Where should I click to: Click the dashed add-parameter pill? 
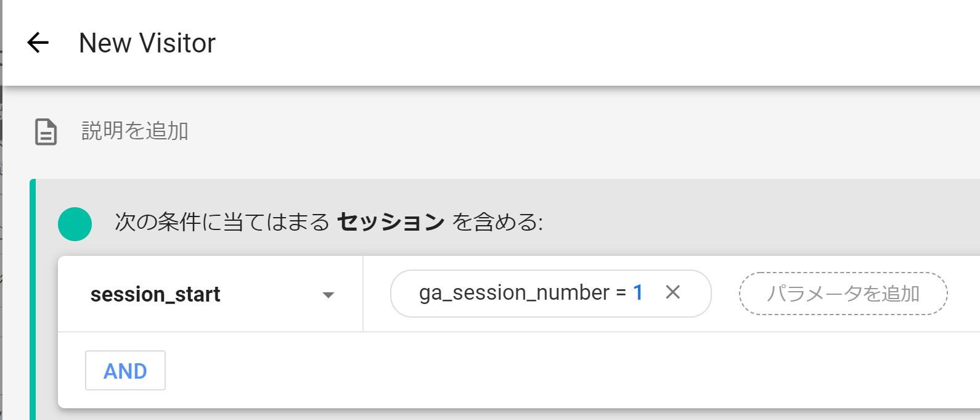point(843,293)
